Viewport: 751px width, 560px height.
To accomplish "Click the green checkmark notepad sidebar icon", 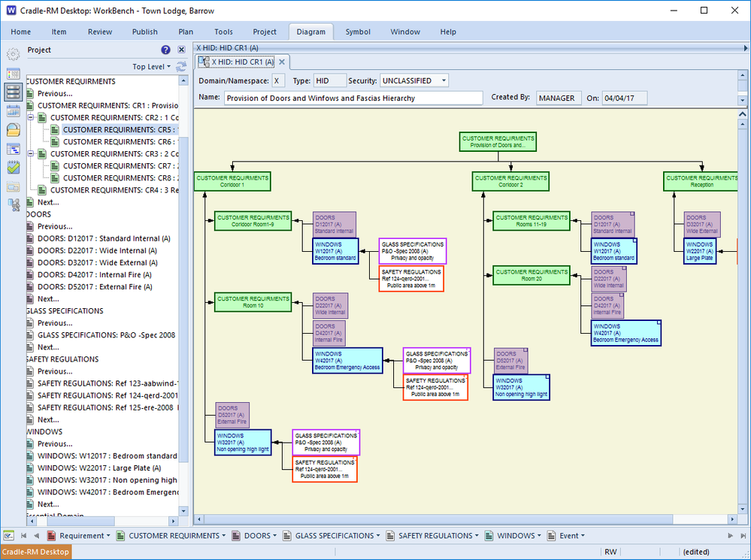I will tap(13, 168).
